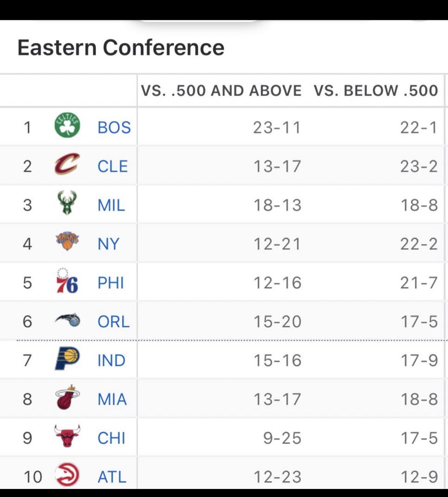Select the MIL team link
This screenshot has width=448, height=497.
[x=111, y=205]
